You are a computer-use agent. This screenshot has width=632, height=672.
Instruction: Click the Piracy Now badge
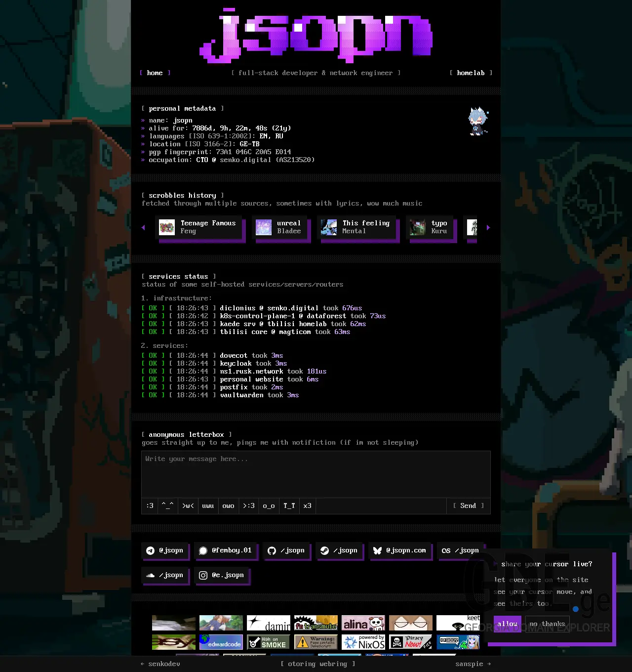411,642
